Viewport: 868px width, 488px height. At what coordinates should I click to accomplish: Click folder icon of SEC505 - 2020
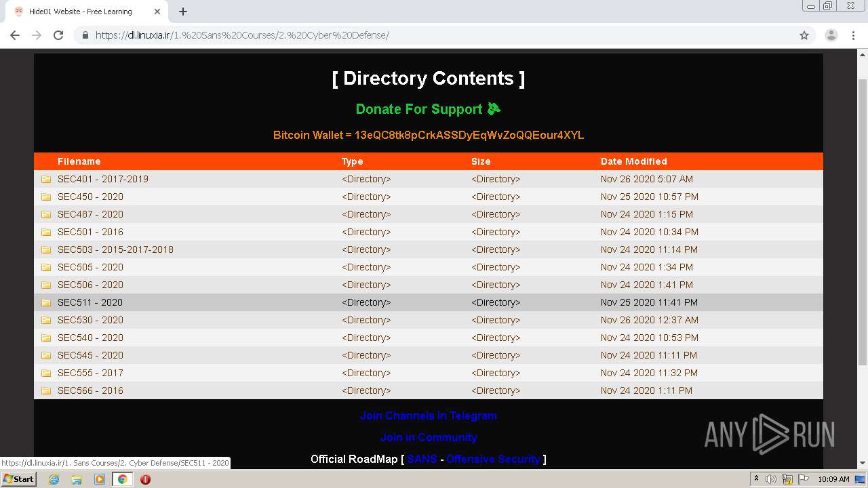(46, 267)
